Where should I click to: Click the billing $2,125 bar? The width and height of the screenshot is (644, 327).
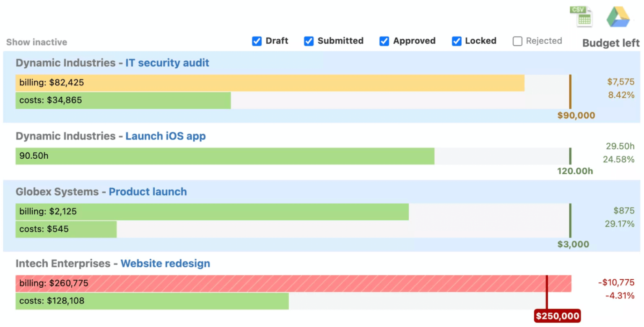[x=212, y=212]
